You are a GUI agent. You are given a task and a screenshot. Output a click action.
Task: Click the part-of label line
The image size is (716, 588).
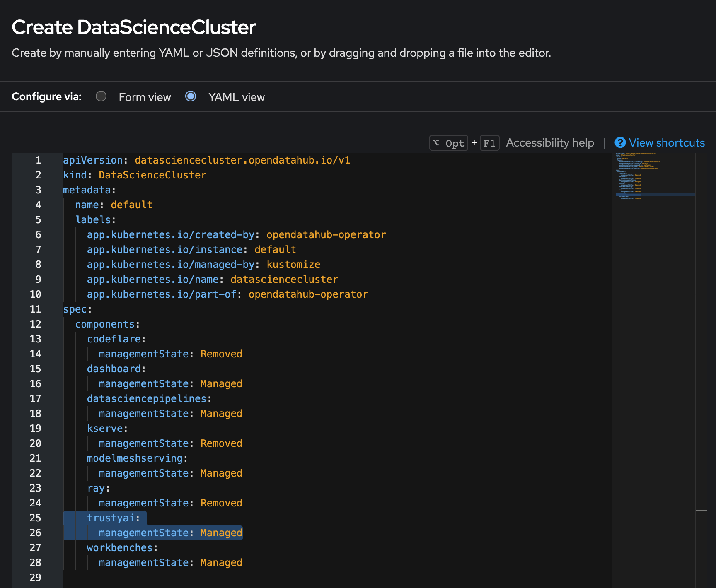point(227,294)
